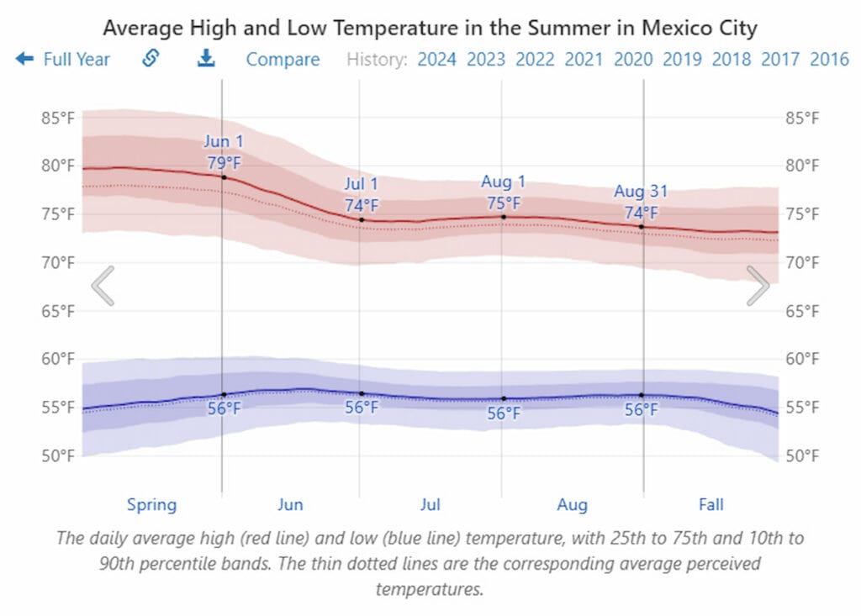Viewport: 861px width, 616px height.
Task: Open the Compare link
Action: pos(283,60)
